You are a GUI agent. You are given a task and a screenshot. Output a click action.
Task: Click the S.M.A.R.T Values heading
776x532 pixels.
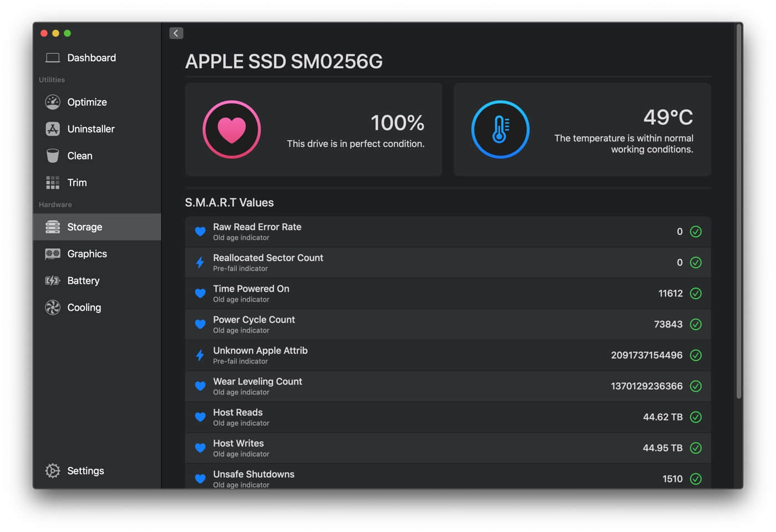pyautogui.click(x=229, y=203)
